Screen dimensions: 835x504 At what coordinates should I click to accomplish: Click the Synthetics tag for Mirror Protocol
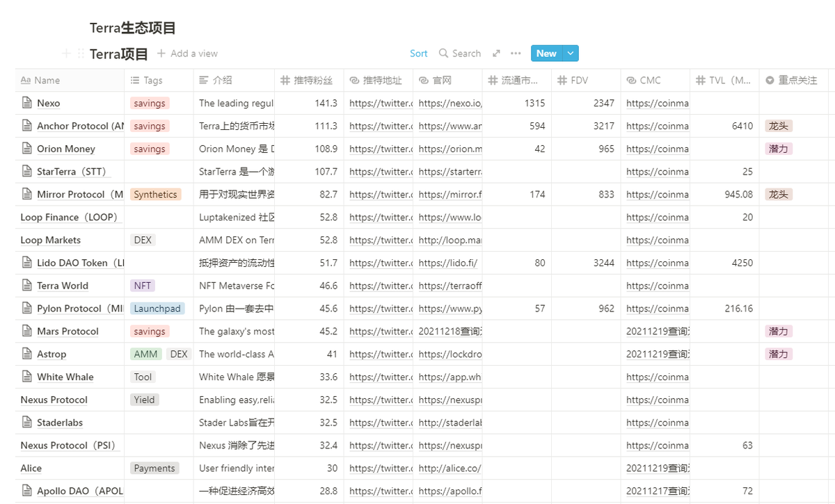point(155,194)
